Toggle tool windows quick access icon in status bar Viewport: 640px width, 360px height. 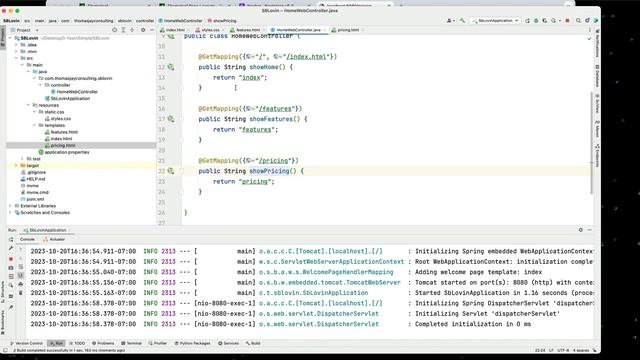click(x=5, y=350)
